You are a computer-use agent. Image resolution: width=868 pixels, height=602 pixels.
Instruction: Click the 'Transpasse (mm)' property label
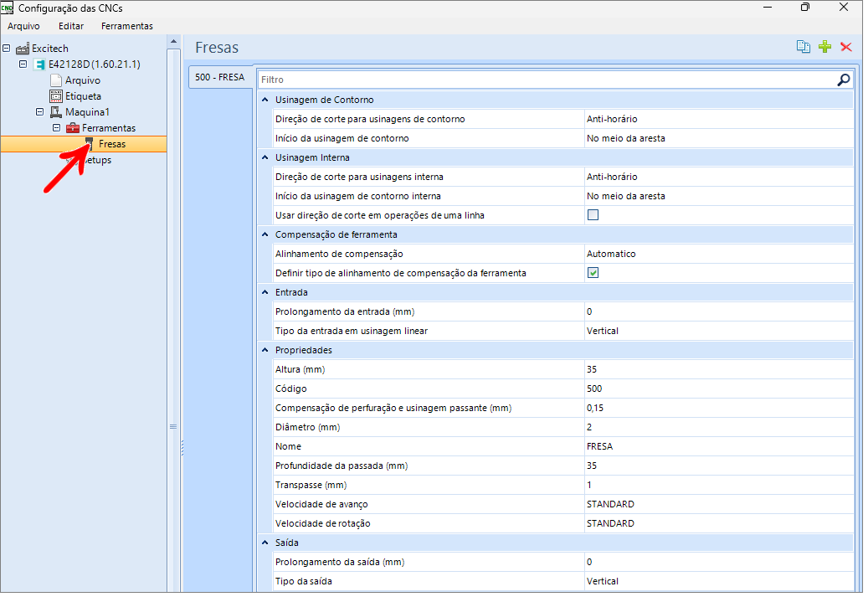(311, 485)
